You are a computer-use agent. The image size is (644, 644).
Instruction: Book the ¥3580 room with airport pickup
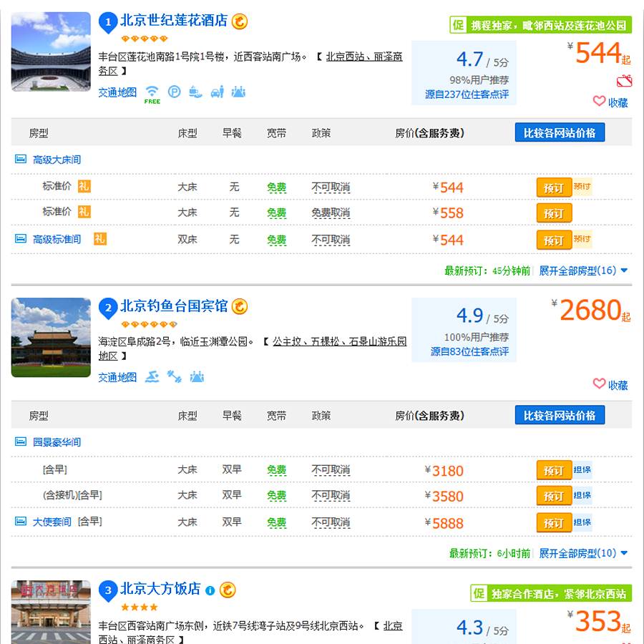point(554,496)
